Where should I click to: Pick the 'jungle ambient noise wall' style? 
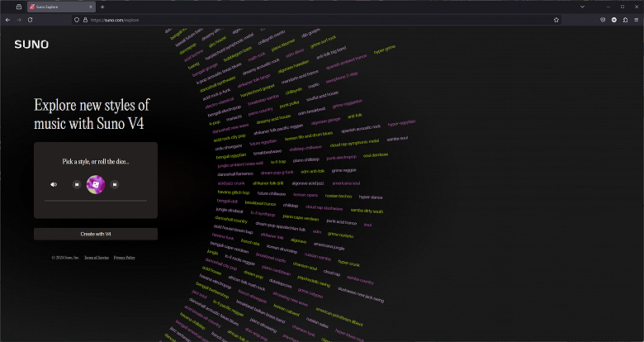[x=240, y=164]
